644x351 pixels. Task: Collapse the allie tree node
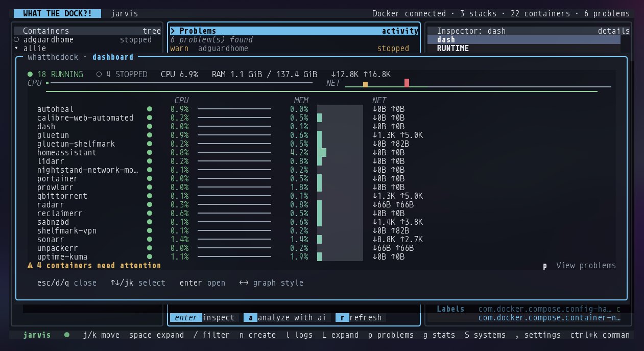pyautogui.click(x=17, y=49)
